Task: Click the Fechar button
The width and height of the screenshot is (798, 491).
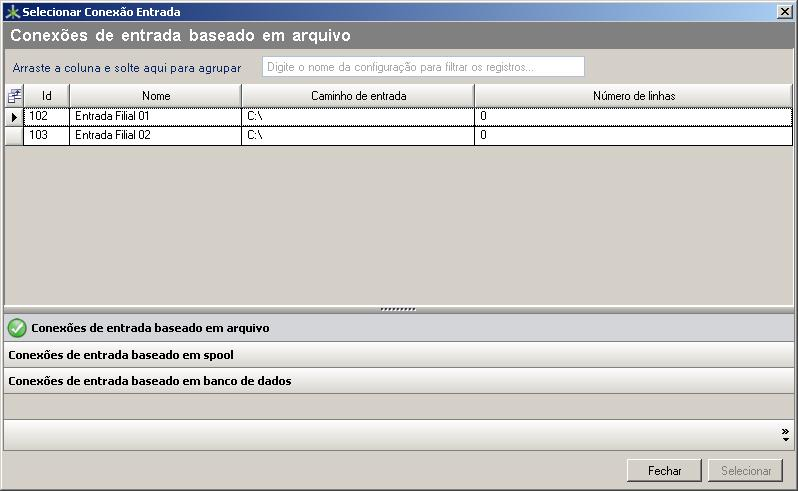Action: (x=664, y=471)
